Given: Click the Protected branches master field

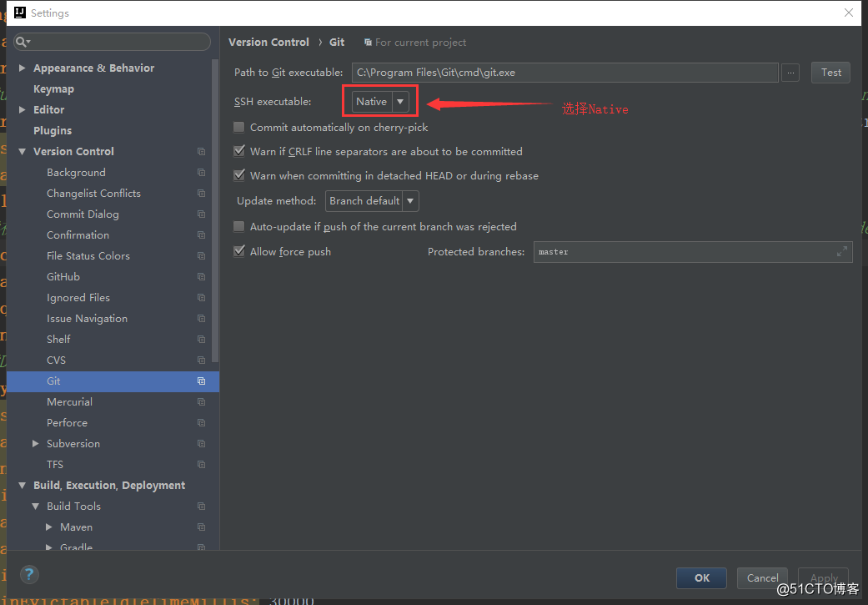Looking at the screenshot, I should (693, 251).
